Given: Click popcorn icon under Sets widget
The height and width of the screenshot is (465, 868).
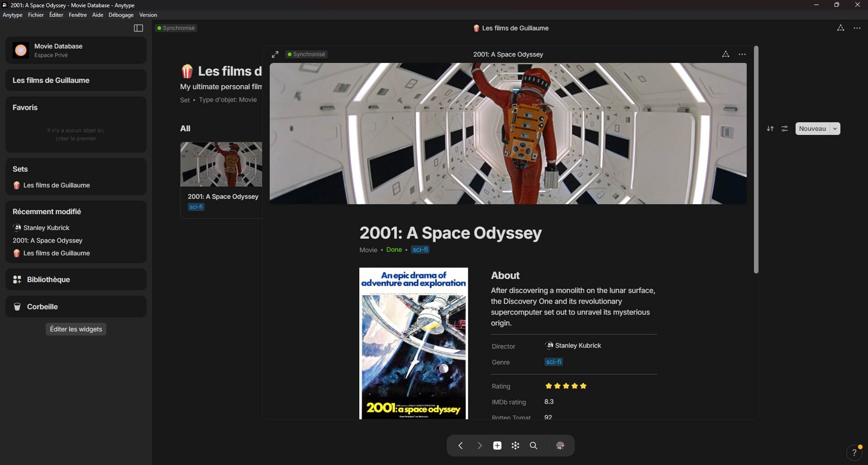Looking at the screenshot, I should pyautogui.click(x=17, y=185).
